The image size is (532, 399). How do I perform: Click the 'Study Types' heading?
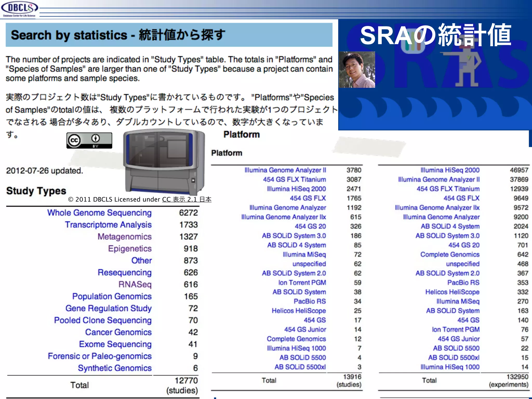click(36, 191)
